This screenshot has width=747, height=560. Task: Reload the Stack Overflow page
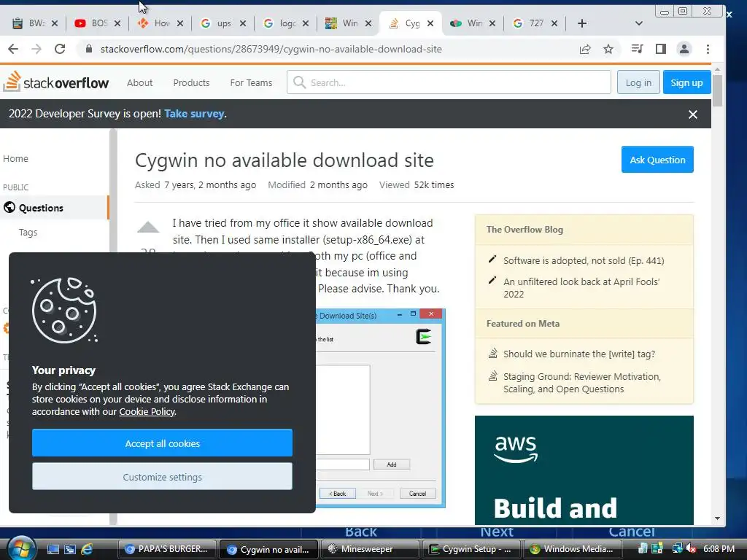click(x=60, y=49)
